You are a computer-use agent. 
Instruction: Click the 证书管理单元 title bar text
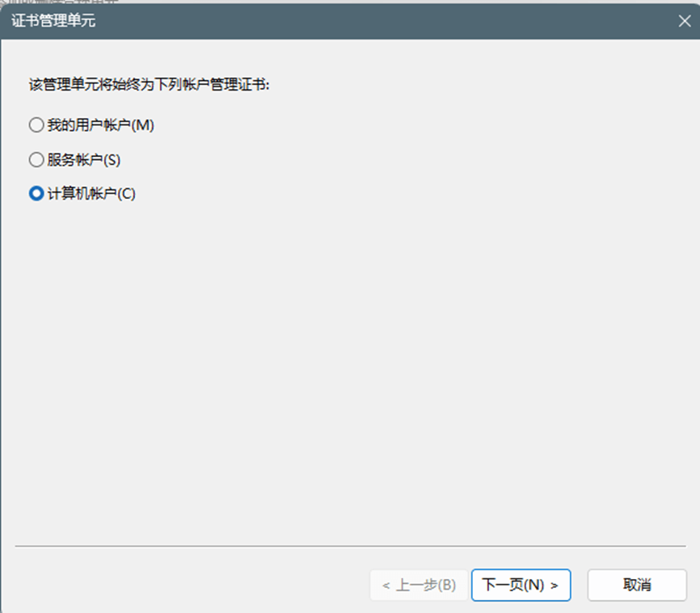pyautogui.click(x=53, y=20)
